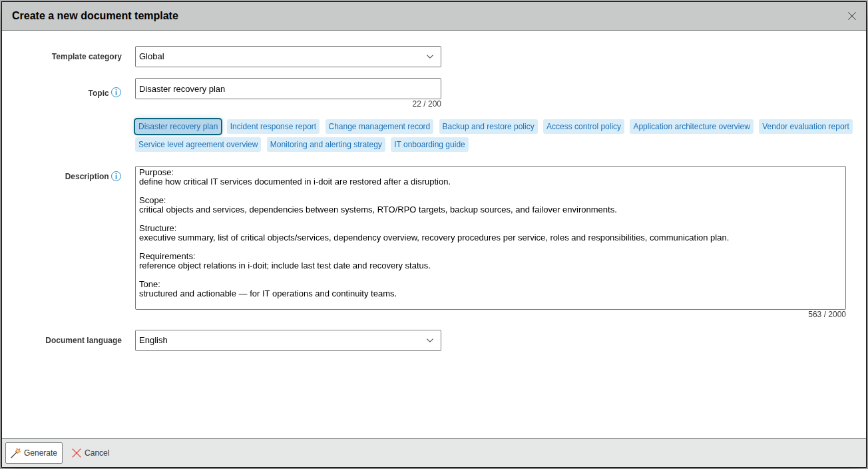The width and height of the screenshot is (868, 469).
Task: Click the red X Cancel icon
Action: click(77, 453)
